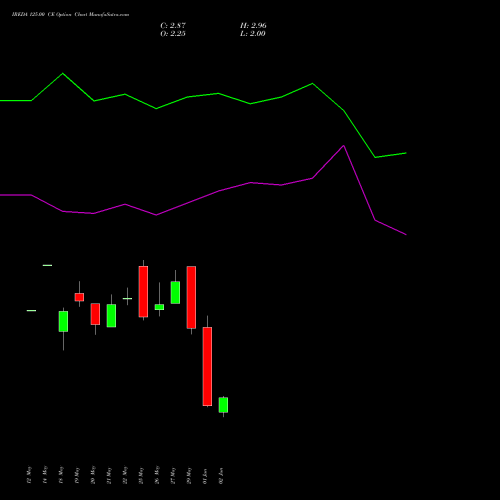Click the tall red candle for 29 May

pyautogui.click(x=191, y=297)
